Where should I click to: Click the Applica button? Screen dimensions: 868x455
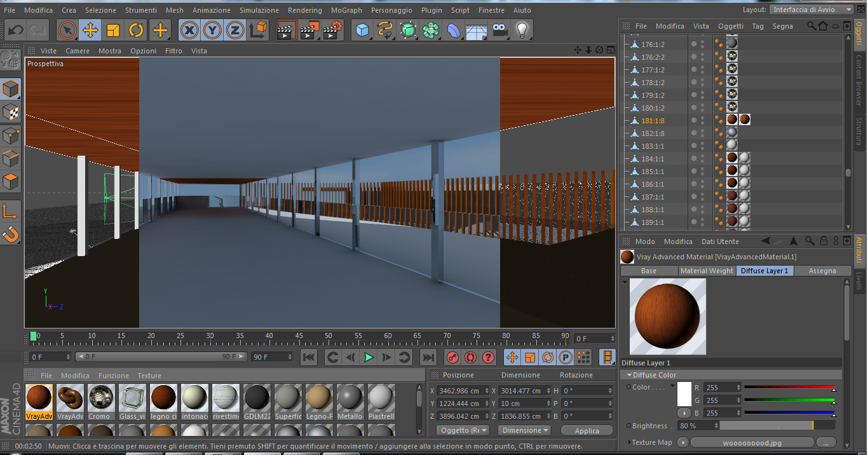(x=587, y=430)
